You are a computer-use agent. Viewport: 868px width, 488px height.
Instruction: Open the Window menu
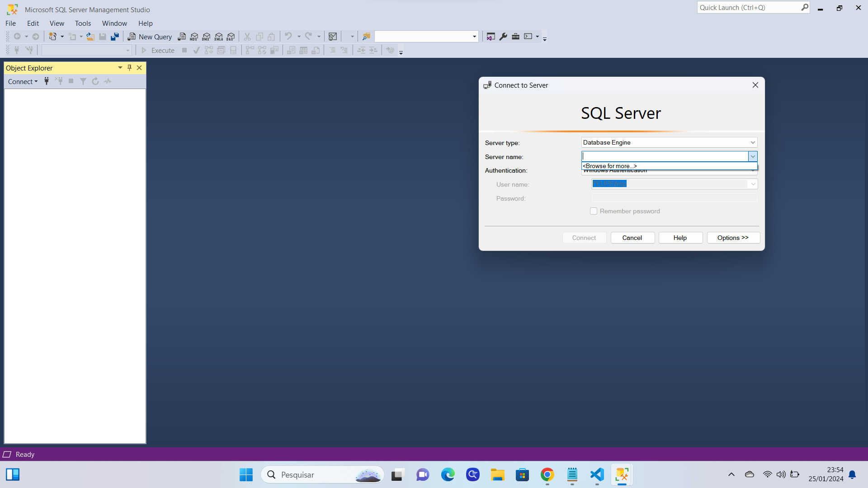(114, 23)
